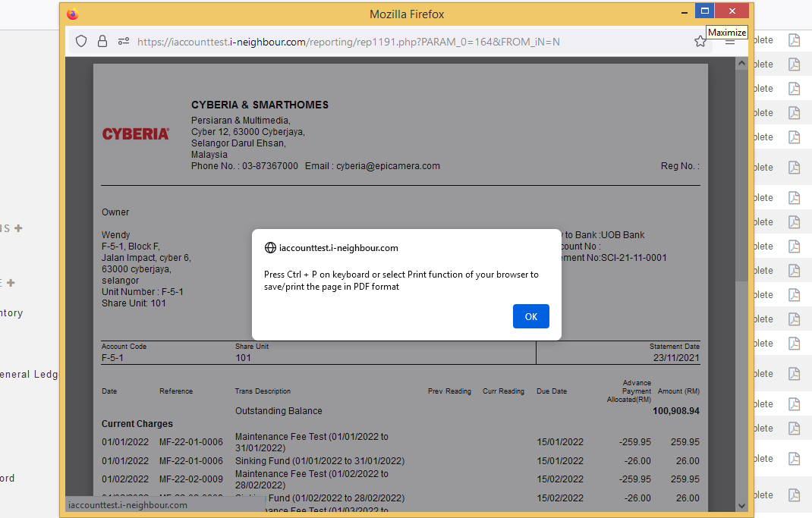Image resolution: width=812 pixels, height=518 pixels.
Task: Click the reference MF-22-02-0009
Action: click(191, 479)
